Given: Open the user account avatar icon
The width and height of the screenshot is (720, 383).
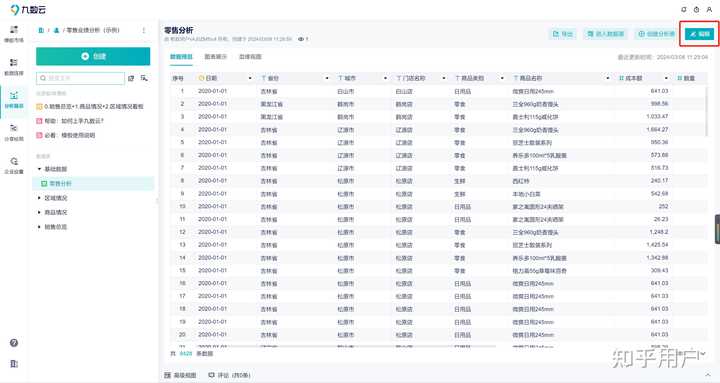Looking at the screenshot, I should [709, 9].
